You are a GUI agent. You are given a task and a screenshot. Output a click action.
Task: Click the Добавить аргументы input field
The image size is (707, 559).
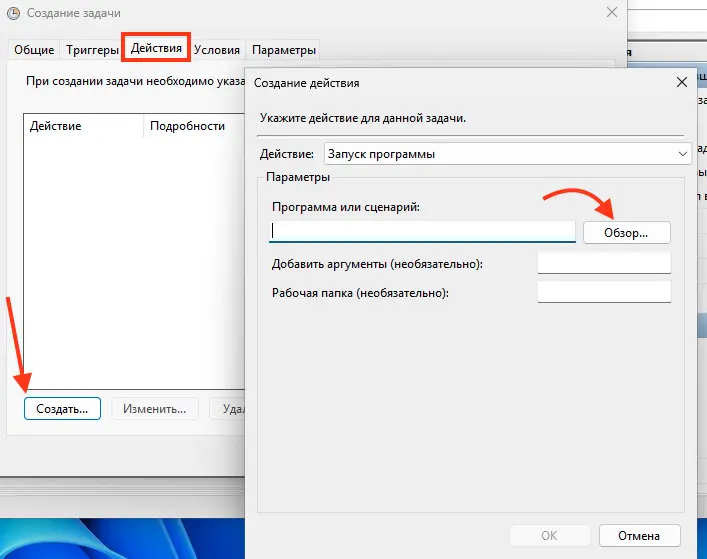[604, 262]
